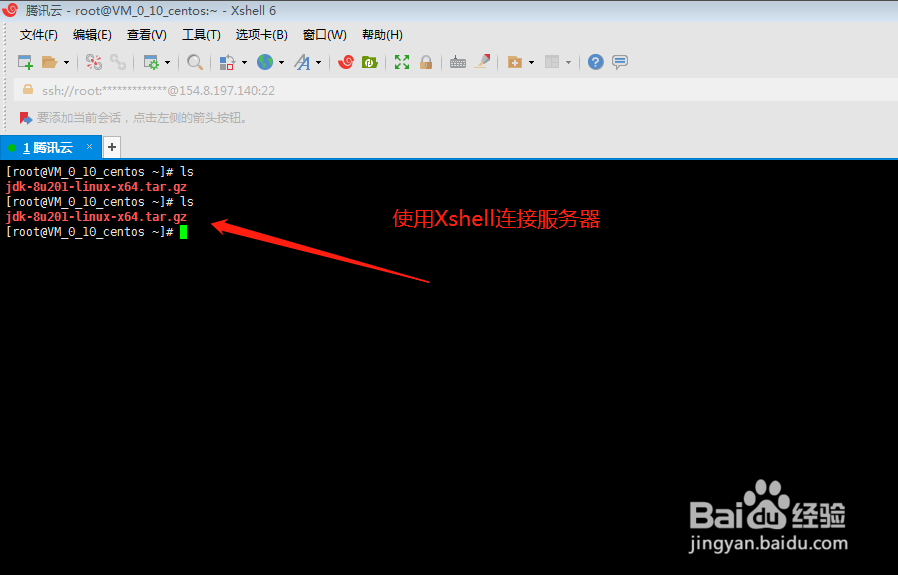This screenshot has width=898, height=575.
Task: Open the virtual keyboard icon
Action: 458,62
